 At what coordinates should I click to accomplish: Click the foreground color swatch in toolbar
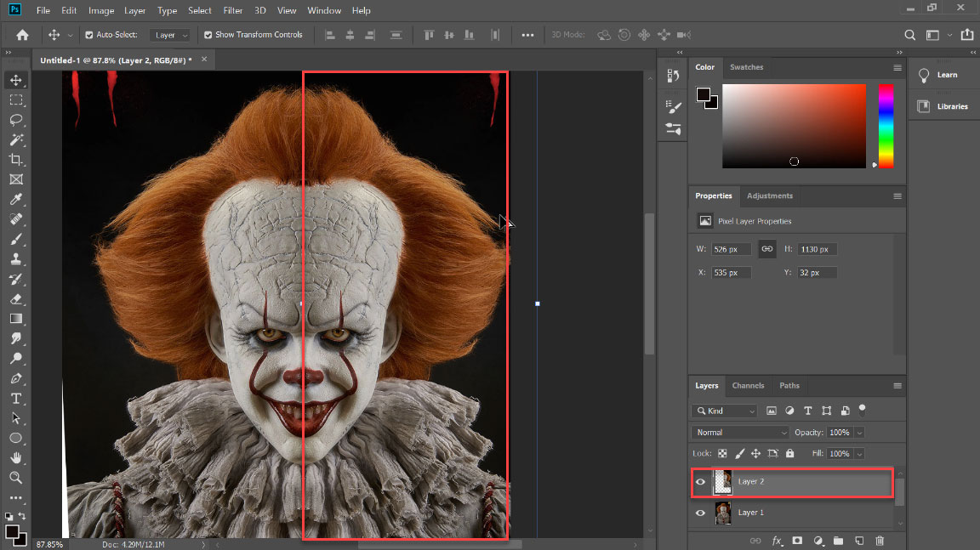tap(12, 531)
